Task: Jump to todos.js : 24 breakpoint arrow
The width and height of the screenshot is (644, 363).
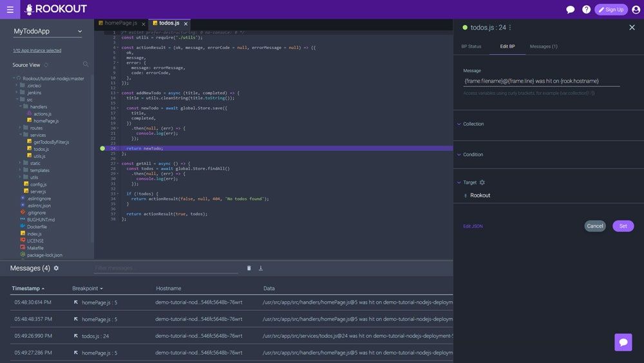Action: (76, 336)
